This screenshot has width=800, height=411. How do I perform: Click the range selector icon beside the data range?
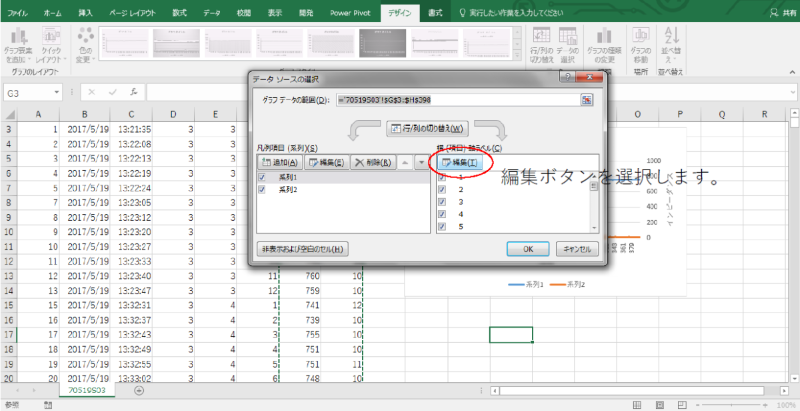587,100
